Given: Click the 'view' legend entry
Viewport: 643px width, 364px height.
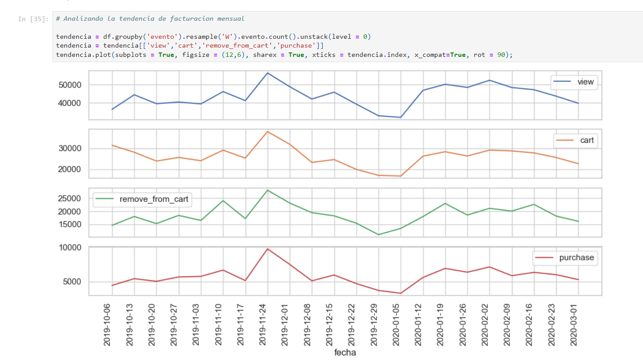Looking at the screenshot, I should coord(574,82).
